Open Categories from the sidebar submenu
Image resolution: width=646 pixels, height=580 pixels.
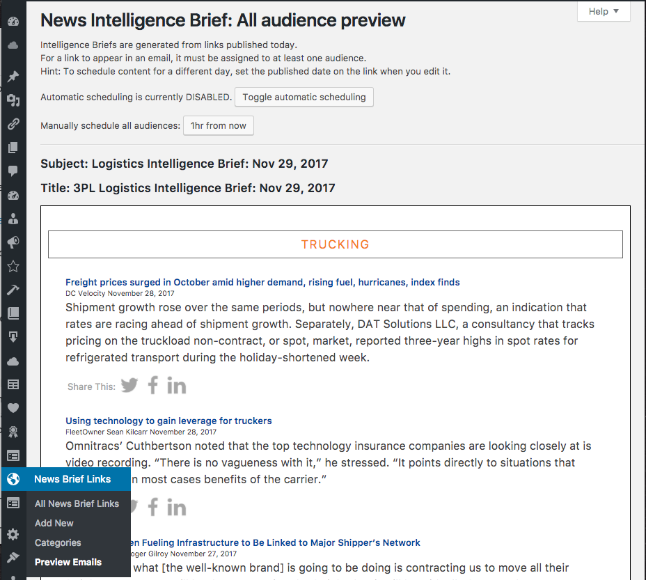(58, 543)
